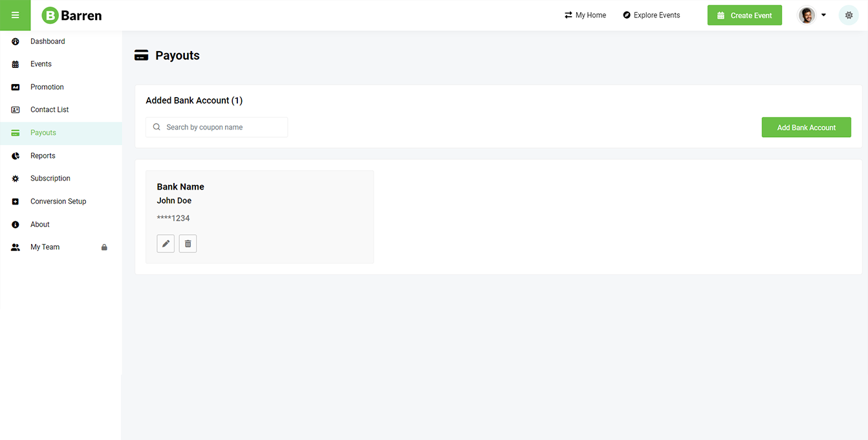Toggle the hamburger menu sidebar button

click(15, 16)
